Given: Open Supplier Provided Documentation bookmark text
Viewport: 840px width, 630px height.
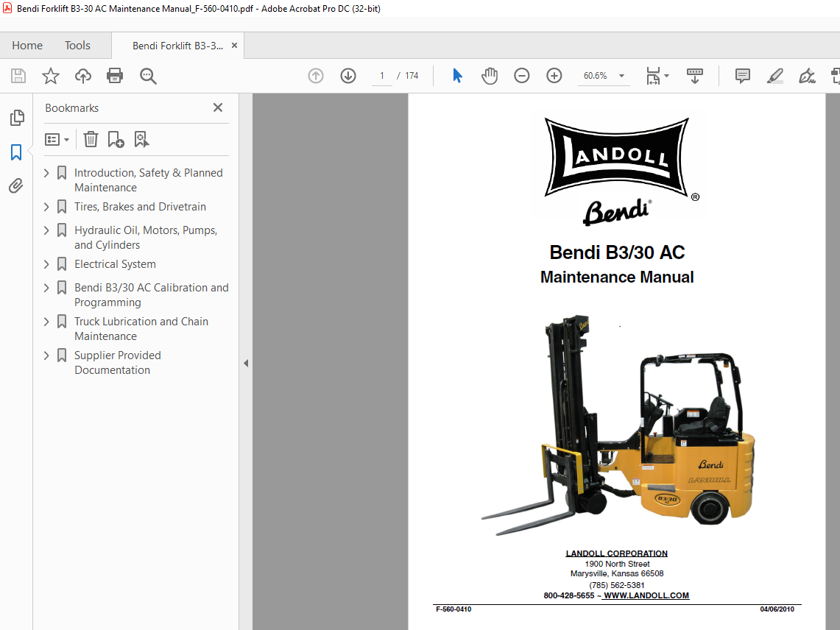Looking at the screenshot, I should coord(118,363).
